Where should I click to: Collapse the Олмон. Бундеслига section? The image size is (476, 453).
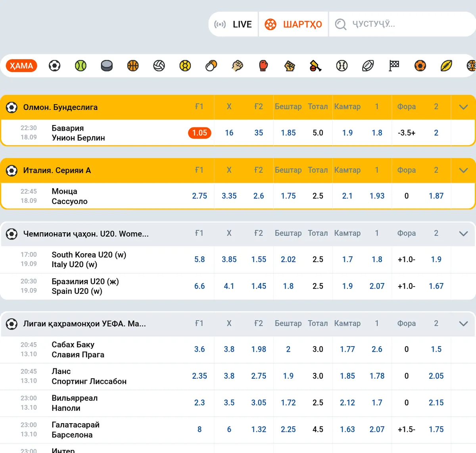463,107
